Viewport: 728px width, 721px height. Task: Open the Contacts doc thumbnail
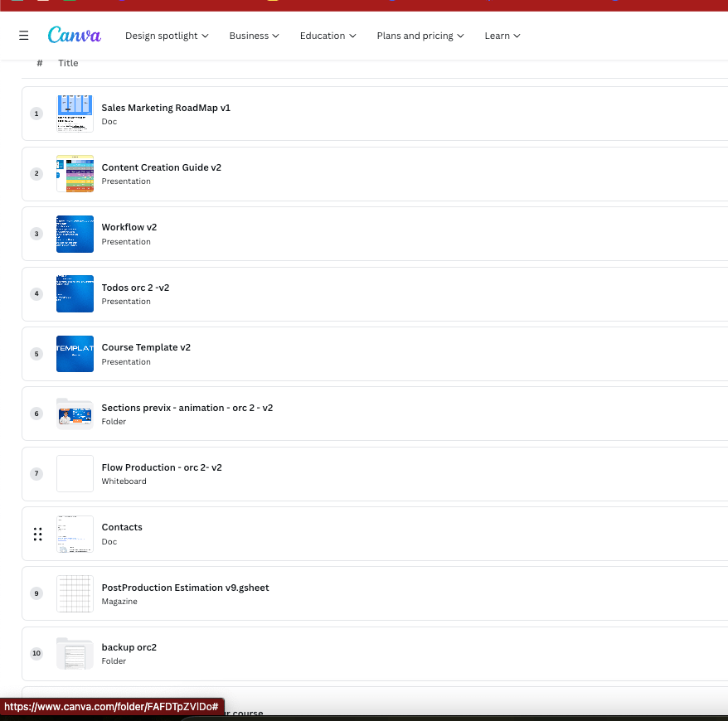(x=75, y=534)
